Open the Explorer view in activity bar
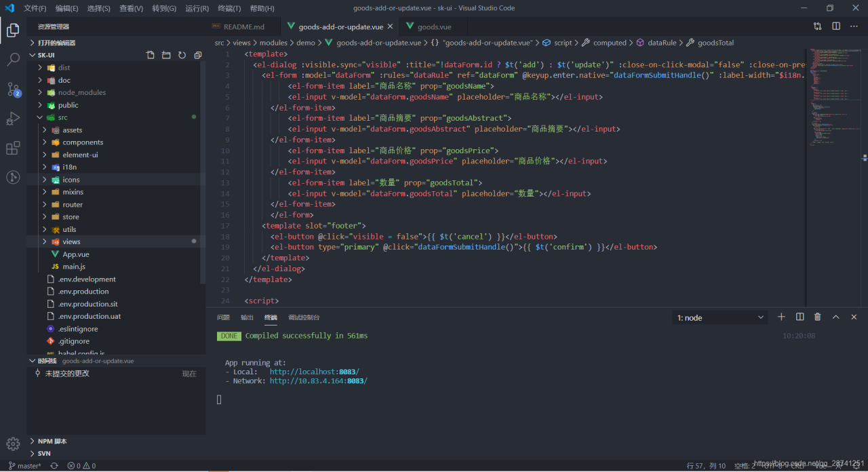The width and height of the screenshot is (868, 472). click(13, 30)
